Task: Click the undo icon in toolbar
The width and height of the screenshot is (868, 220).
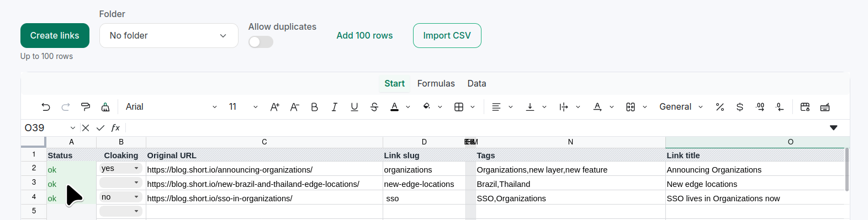Action: point(46,107)
